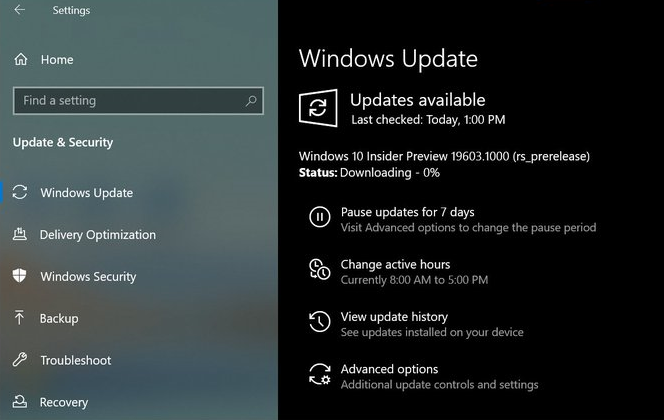Viewport: 664px width, 420px height.
Task: Select the Windows Update sync icon in sidebar
Action: point(19,192)
